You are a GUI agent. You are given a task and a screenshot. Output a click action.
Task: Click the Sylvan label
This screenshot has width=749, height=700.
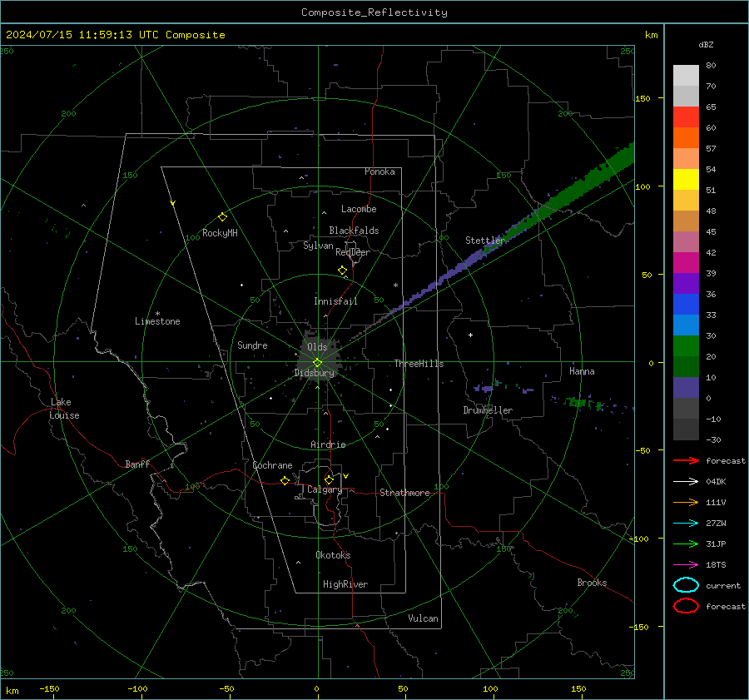tap(318, 246)
